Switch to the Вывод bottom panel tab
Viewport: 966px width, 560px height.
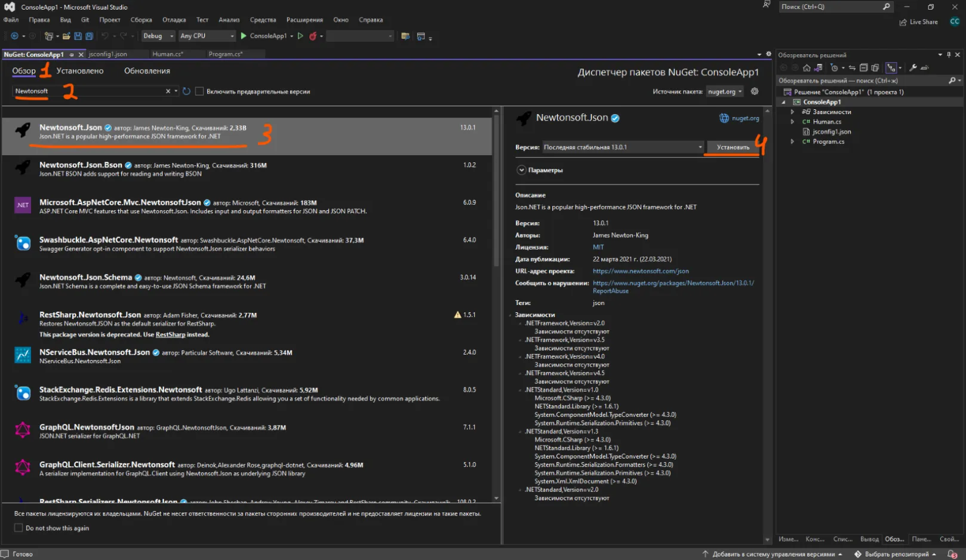pos(869,539)
